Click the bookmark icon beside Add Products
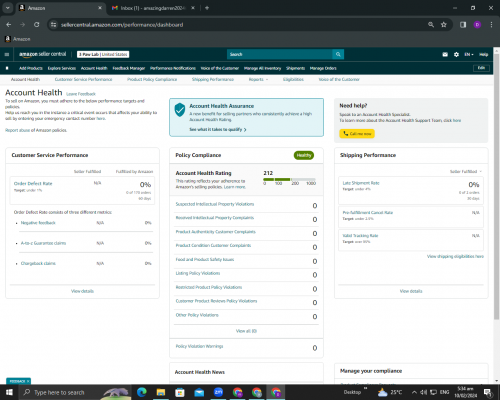Viewport: 500px width, 400px height. [7, 68]
